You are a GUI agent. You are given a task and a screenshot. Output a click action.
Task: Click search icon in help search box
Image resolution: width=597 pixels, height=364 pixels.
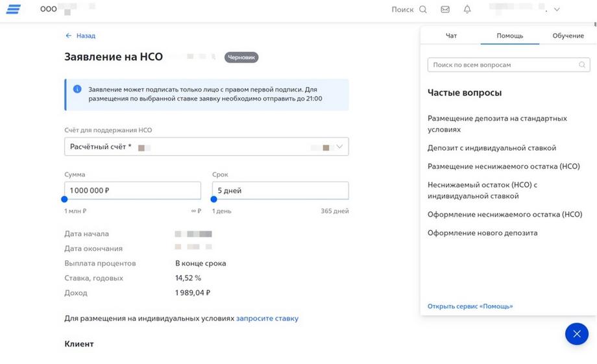(582, 65)
